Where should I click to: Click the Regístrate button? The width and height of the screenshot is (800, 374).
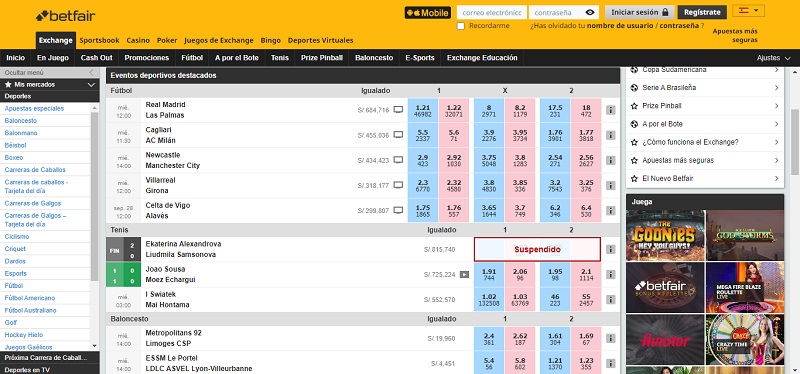[x=702, y=12]
